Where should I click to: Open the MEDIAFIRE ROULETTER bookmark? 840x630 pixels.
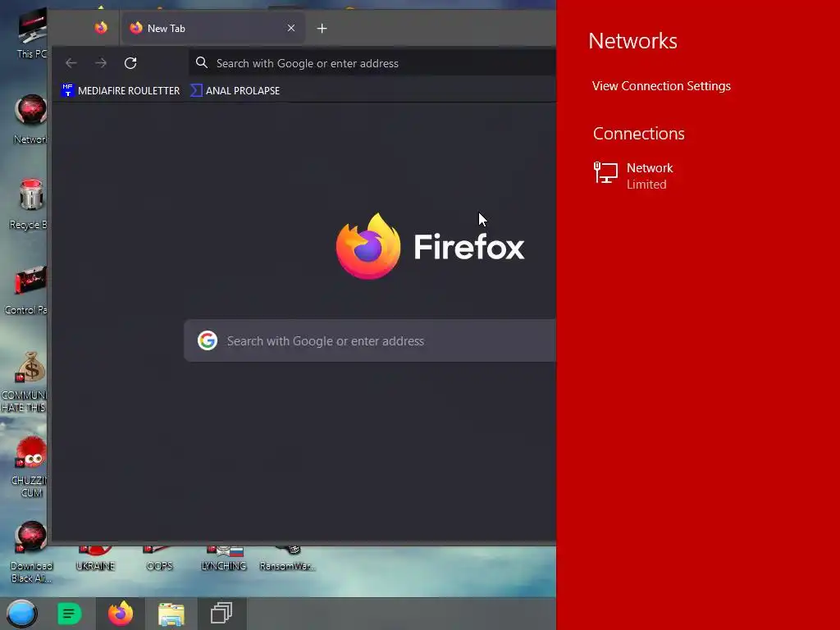tap(121, 90)
